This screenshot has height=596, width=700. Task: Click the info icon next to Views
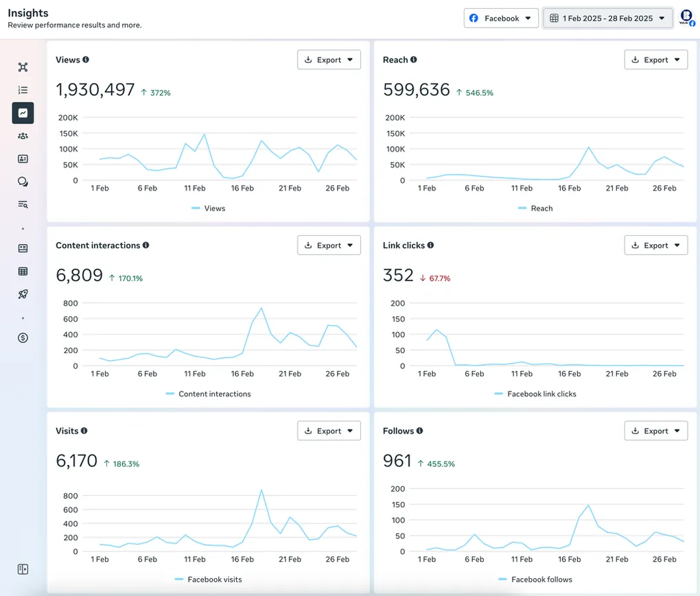[86, 60]
